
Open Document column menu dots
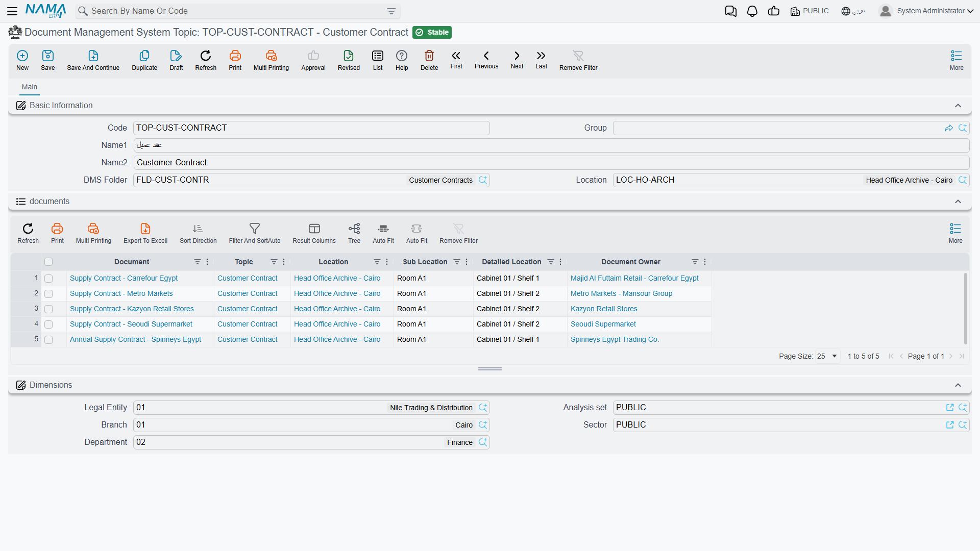click(207, 262)
